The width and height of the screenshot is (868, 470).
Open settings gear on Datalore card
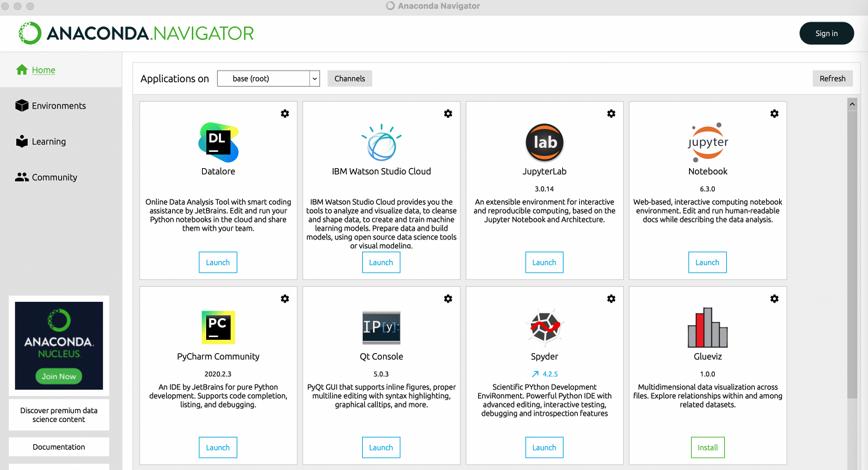coord(285,114)
